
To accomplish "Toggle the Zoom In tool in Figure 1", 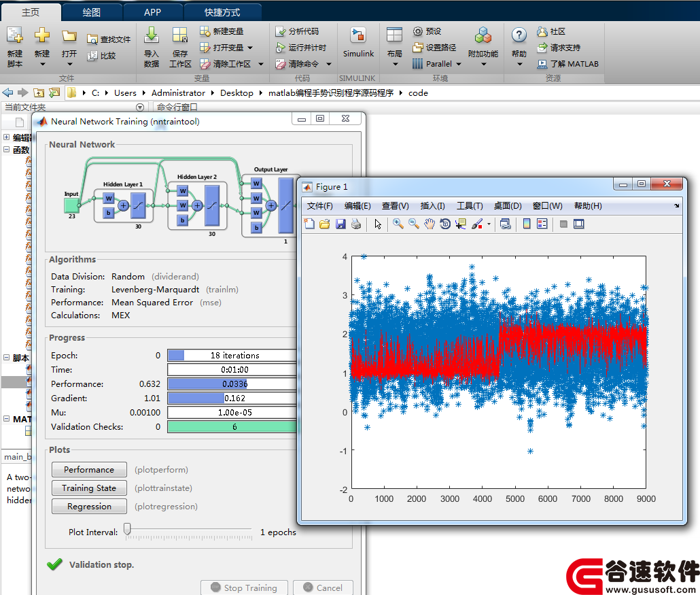I will click(398, 224).
